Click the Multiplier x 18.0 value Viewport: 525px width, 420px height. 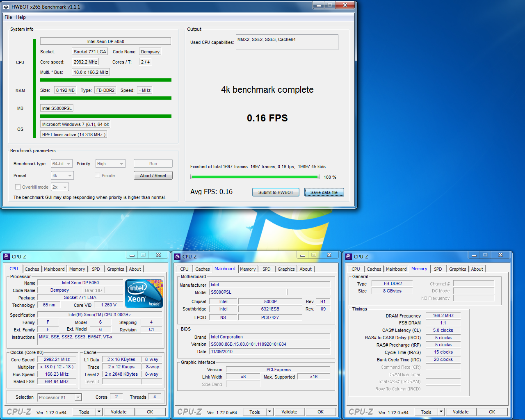[x=57, y=367]
